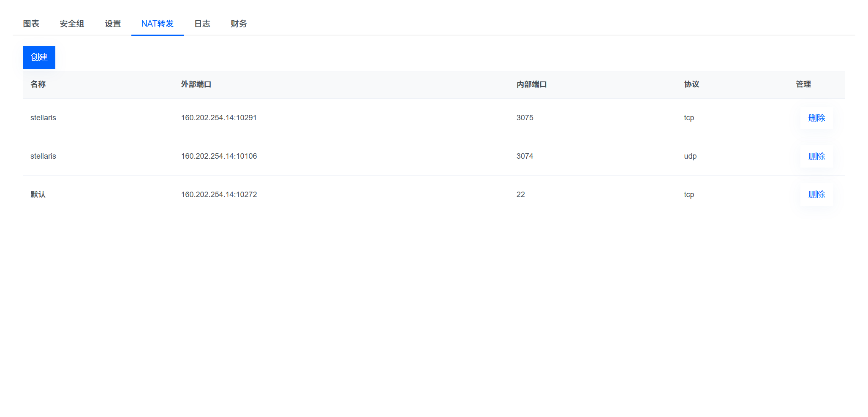Click the 协议 column header
Screen dimensions: 868x417
(x=691, y=84)
